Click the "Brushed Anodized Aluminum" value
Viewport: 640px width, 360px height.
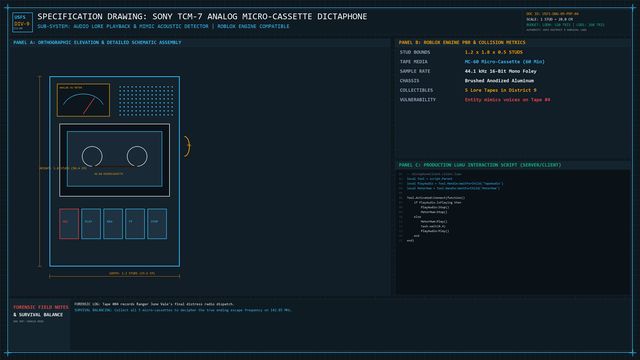click(499, 81)
